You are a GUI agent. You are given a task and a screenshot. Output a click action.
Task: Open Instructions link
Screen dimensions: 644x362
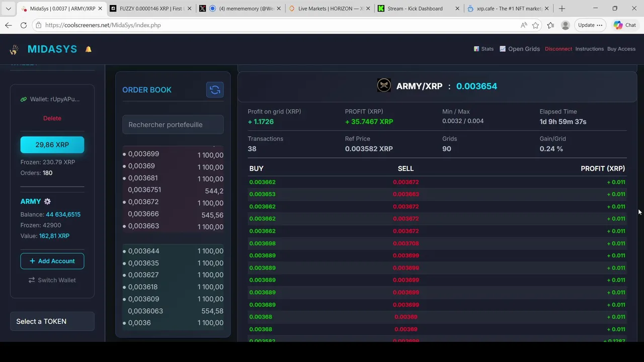(x=590, y=49)
